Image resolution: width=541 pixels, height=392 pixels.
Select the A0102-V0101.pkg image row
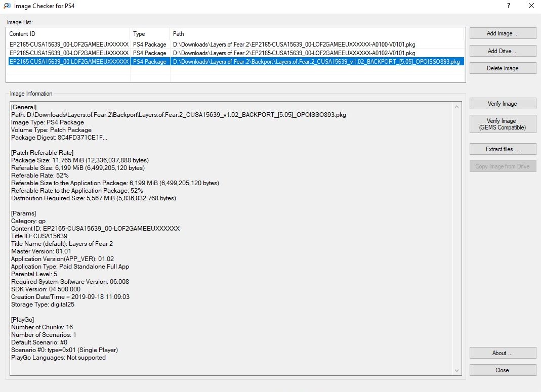coord(235,53)
